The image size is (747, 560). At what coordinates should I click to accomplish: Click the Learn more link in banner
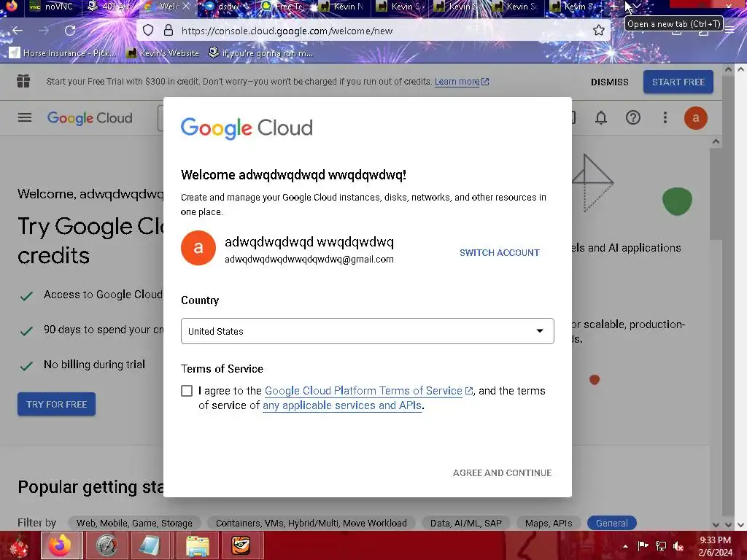tap(461, 82)
